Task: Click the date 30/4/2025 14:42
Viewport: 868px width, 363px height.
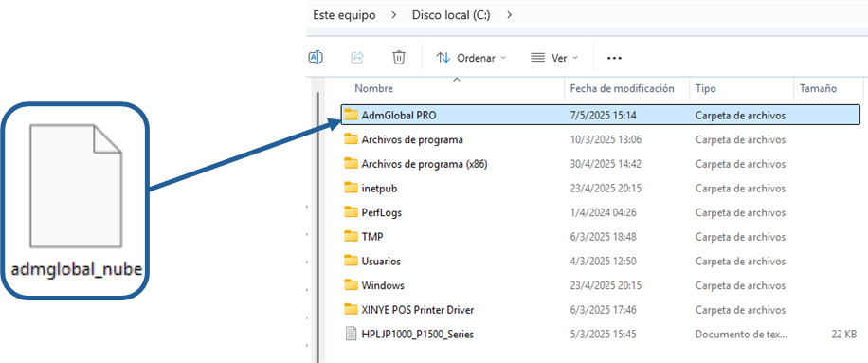Action: [x=606, y=164]
